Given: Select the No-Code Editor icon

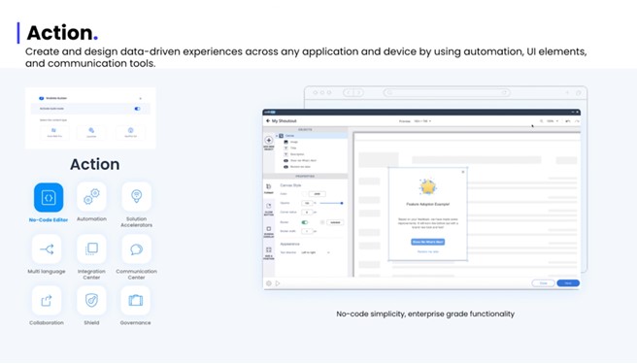Looking at the screenshot, I should (49, 197).
